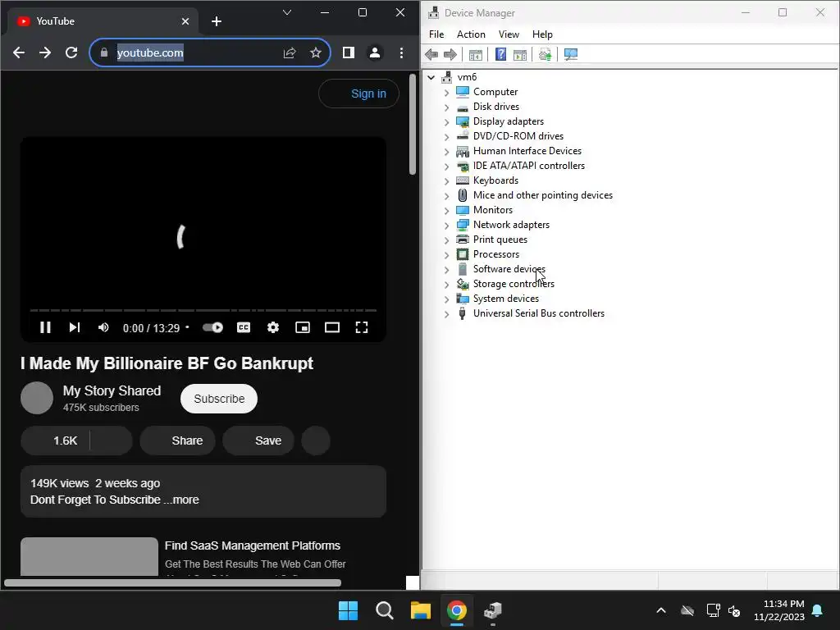Open Device Manager Help menu
840x630 pixels.
pos(542,34)
